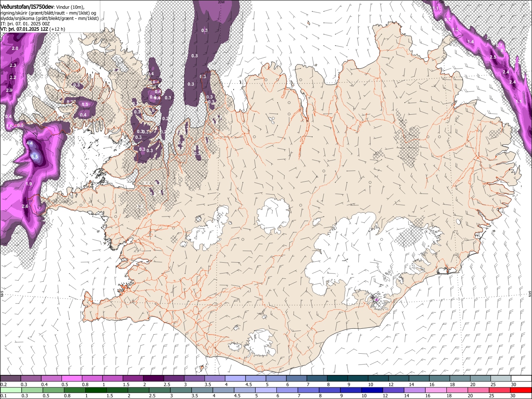Image resolution: width=532 pixels, height=399 pixels.
Task: Pick the darkest green swatch at 1 in rain legend
Action: point(95,390)
